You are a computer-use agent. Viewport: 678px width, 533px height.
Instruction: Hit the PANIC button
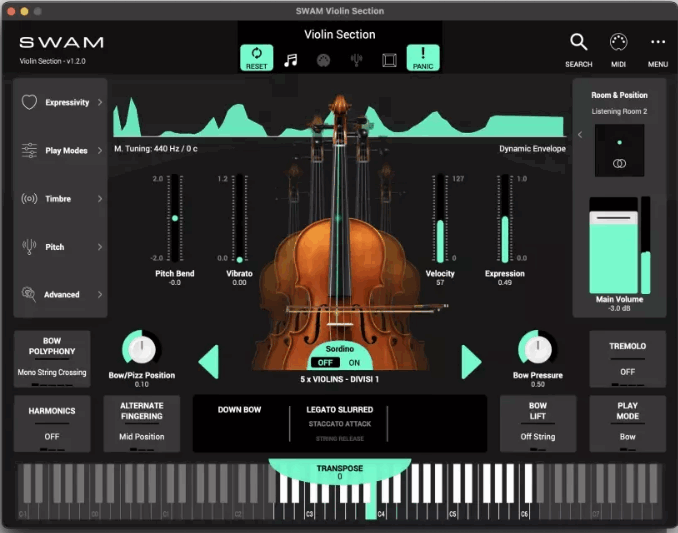pyautogui.click(x=423, y=57)
